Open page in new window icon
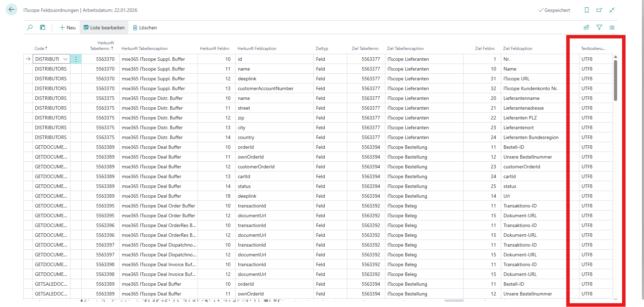 click(x=599, y=10)
